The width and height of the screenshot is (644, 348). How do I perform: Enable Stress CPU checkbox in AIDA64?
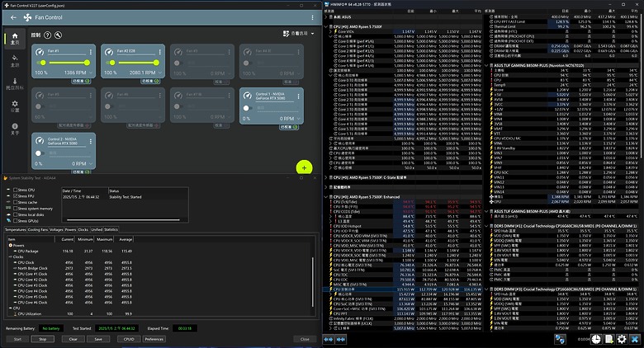(15, 190)
